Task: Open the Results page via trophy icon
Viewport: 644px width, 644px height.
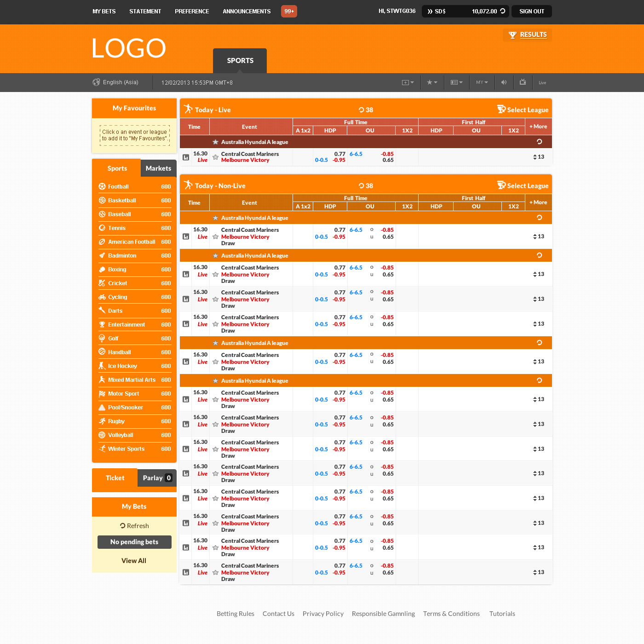Action: point(527,34)
